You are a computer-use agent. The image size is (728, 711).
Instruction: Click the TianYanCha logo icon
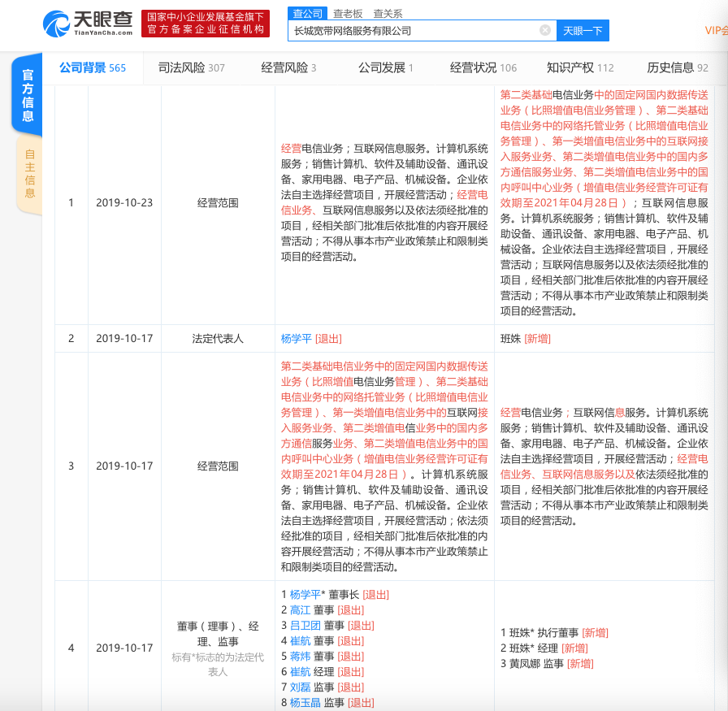pos(57,24)
